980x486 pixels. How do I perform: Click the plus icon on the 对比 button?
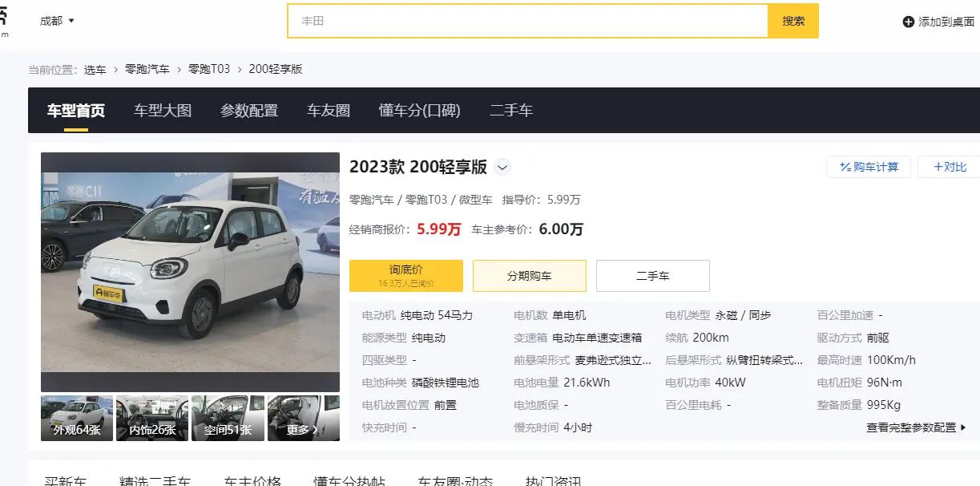(x=939, y=167)
